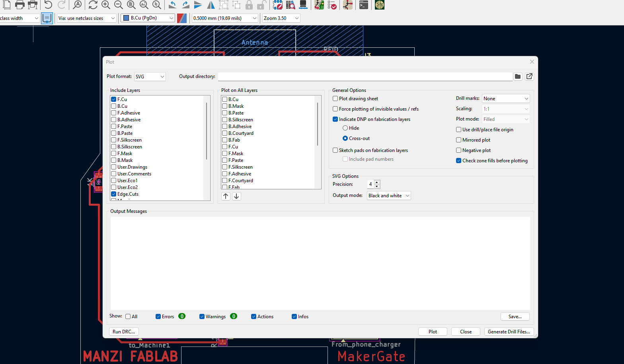The height and width of the screenshot is (364, 624).
Task: Check B.Mask in Plot on All Layers
Action: point(225,106)
